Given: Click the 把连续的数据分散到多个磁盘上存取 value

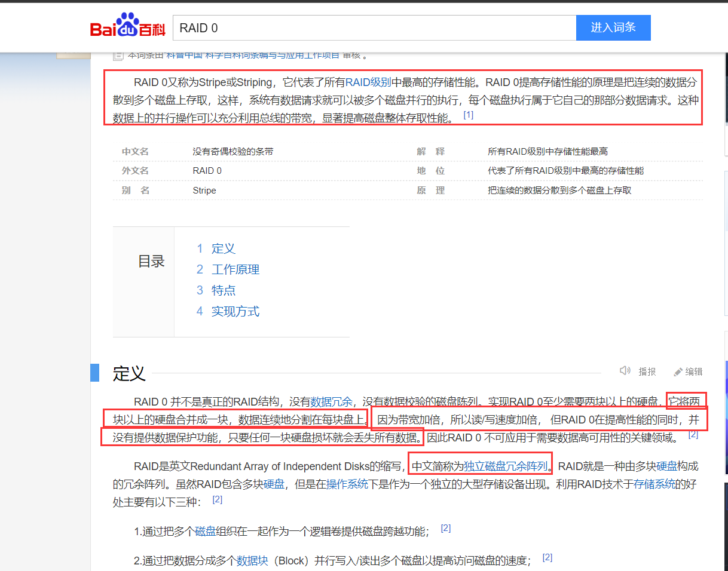Looking at the screenshot, I should click(x=559, y=191).
